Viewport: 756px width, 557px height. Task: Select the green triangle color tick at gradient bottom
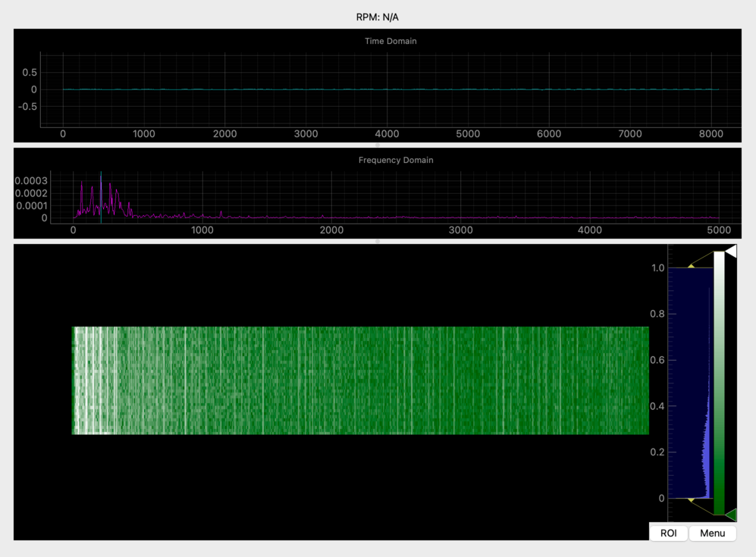[x=730, y=515]
